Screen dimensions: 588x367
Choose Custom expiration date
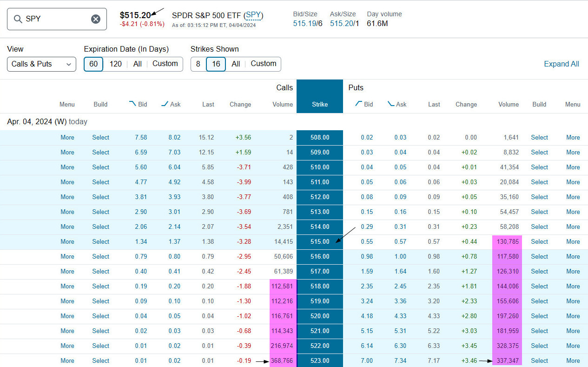[165, 64]
